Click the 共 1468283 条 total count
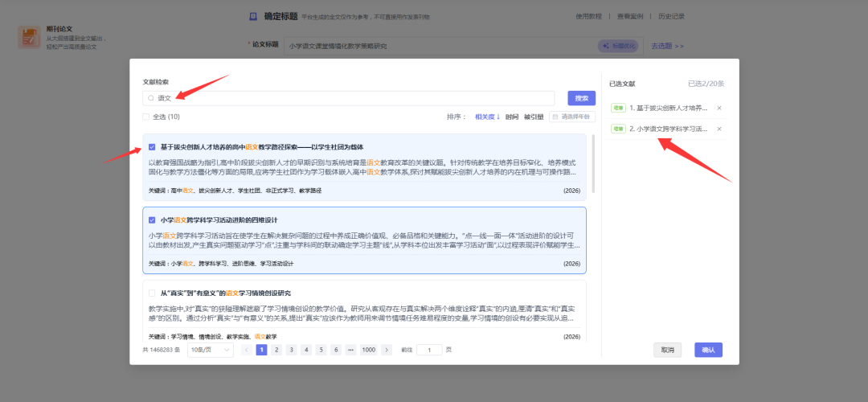The width and height of the screenshot is (868, 402). point(162,350)
